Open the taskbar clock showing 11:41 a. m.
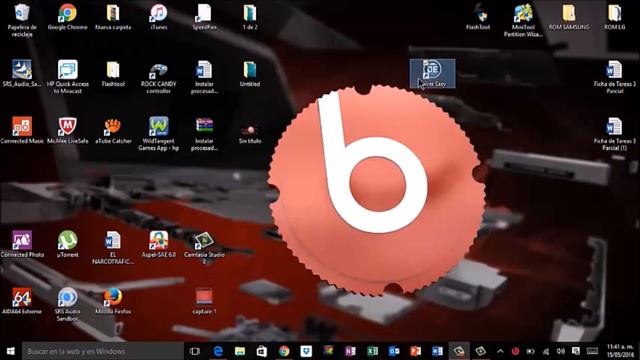This screenshot has width=640, height=360. tap(620, 351)
